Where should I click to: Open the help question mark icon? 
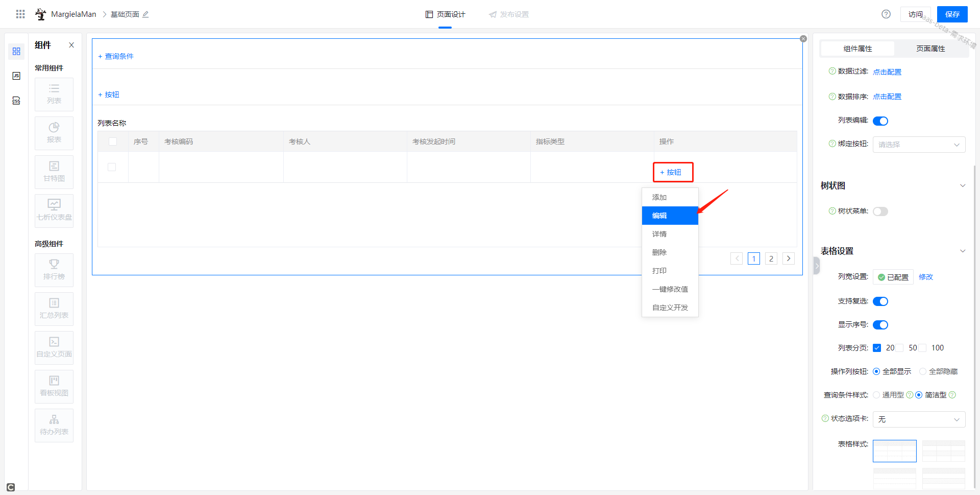(x=886, y=14)
